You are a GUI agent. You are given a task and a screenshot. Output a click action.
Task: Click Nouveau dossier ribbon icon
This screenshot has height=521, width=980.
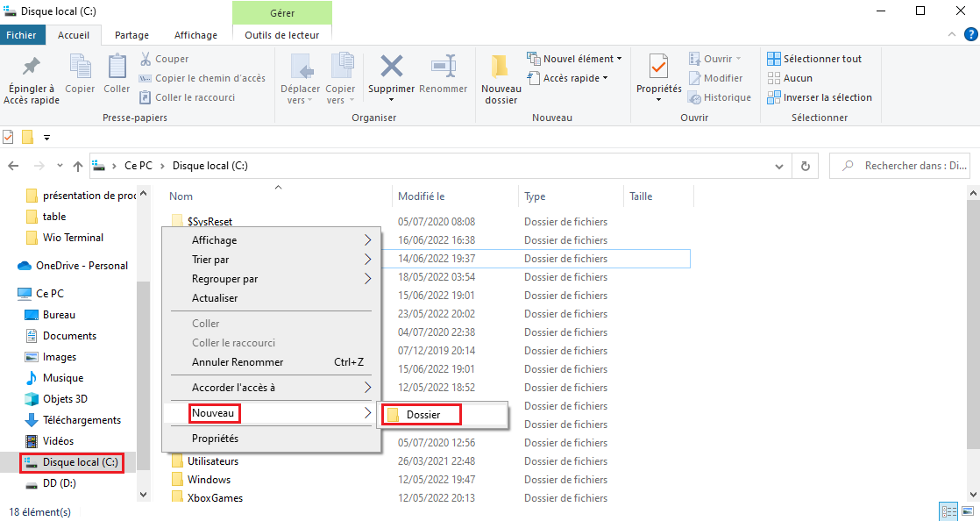(x=501, y=67)
